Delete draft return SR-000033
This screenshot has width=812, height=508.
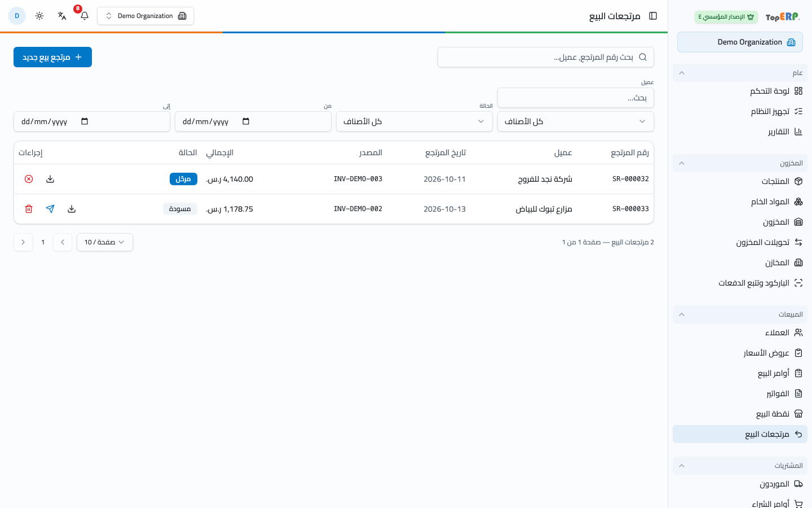pos(29,209)
